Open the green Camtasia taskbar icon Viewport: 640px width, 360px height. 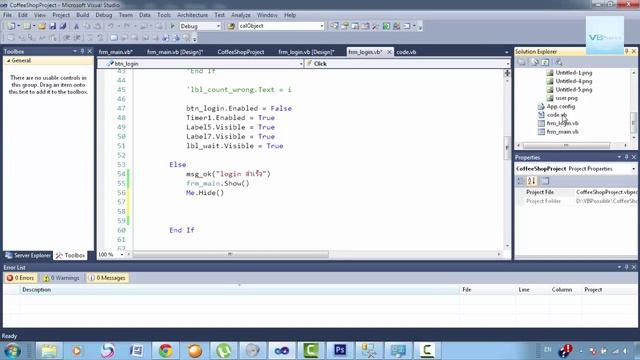coord(311,351)
